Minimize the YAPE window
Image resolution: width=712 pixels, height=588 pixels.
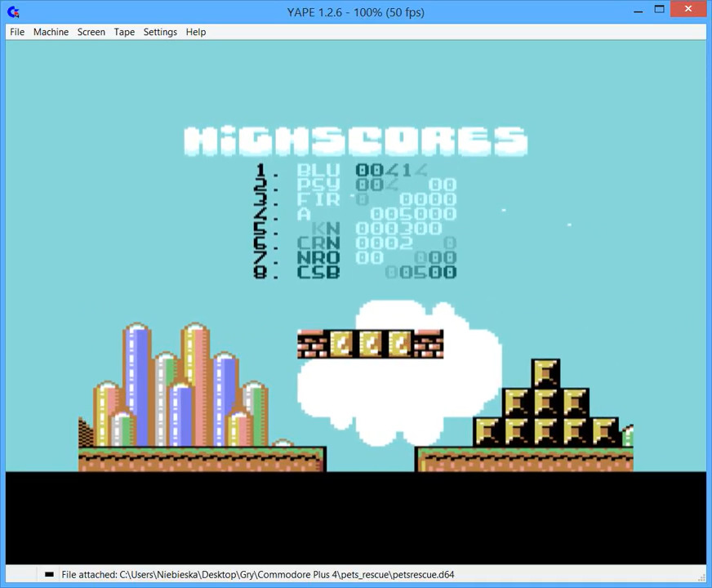click(x=639, y=11)
